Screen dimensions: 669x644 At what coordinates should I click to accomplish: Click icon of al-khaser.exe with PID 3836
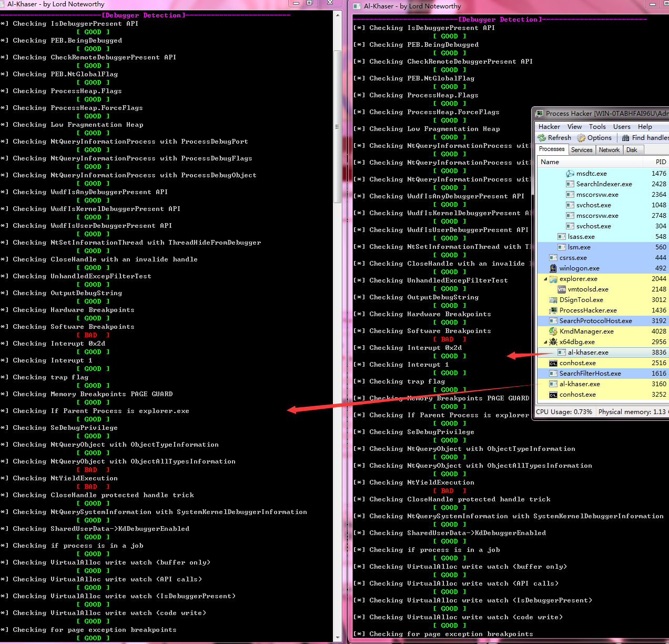[x=562, y=353]
